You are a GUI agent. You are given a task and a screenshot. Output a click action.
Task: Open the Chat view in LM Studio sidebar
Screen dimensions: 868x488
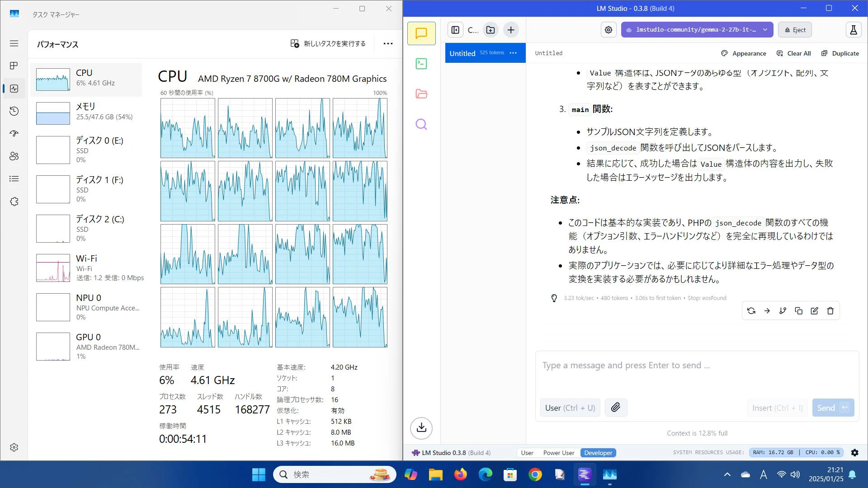tap(421, 33)
